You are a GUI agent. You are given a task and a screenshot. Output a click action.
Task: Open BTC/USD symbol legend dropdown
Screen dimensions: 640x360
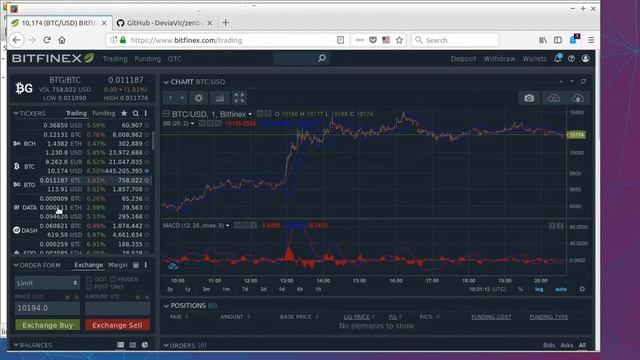click(250, 114)
